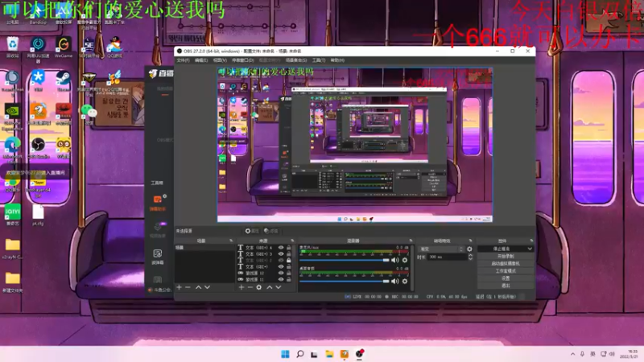Adjust the desktop audio volume slider
This screenshot has width=644, height=362.
coord(345,281)
